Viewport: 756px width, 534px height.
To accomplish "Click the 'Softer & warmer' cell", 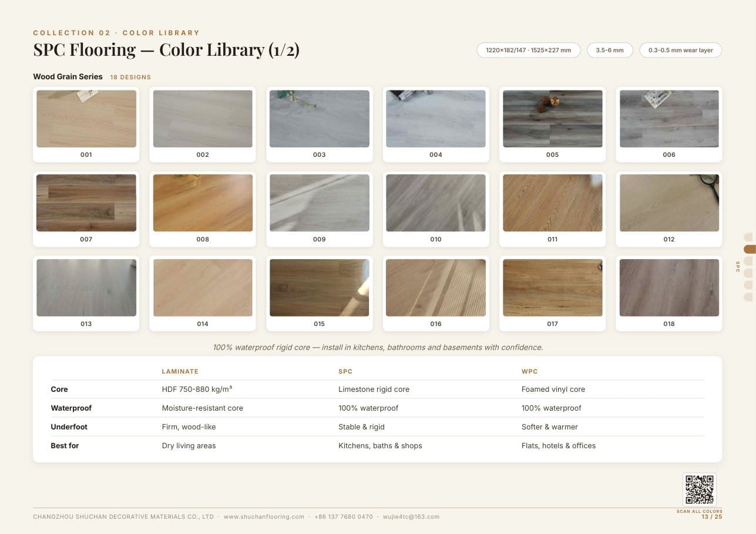I will point(550,426).
